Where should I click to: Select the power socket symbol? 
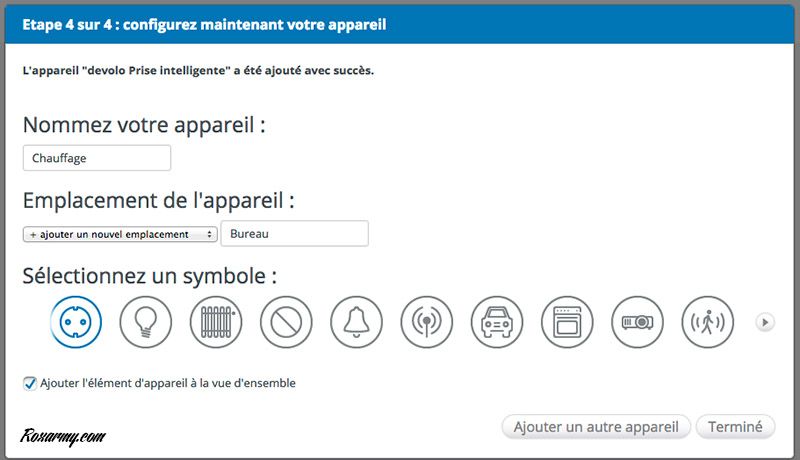click(76, 322)
